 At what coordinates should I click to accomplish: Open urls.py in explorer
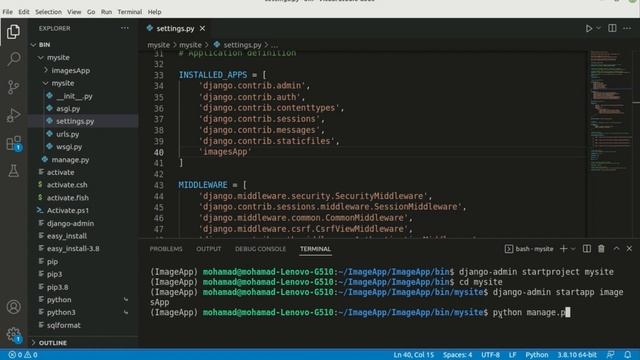click(67, 134)
